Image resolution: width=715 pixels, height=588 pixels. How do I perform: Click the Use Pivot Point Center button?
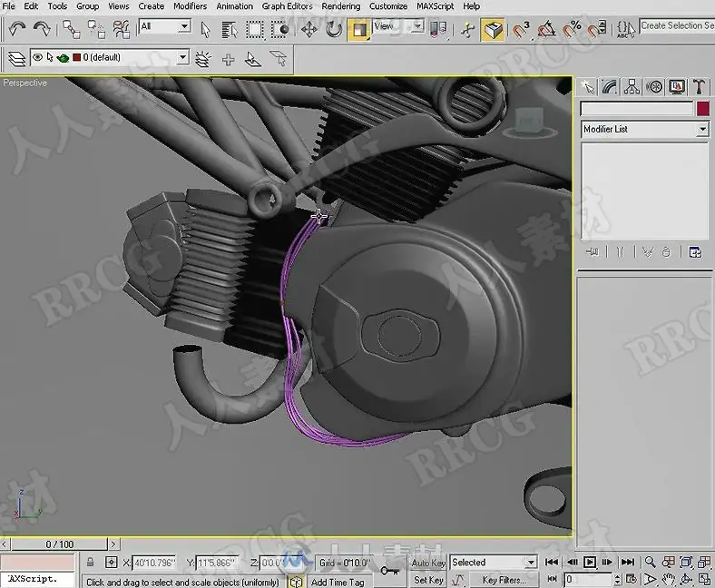tap(438, 30)
